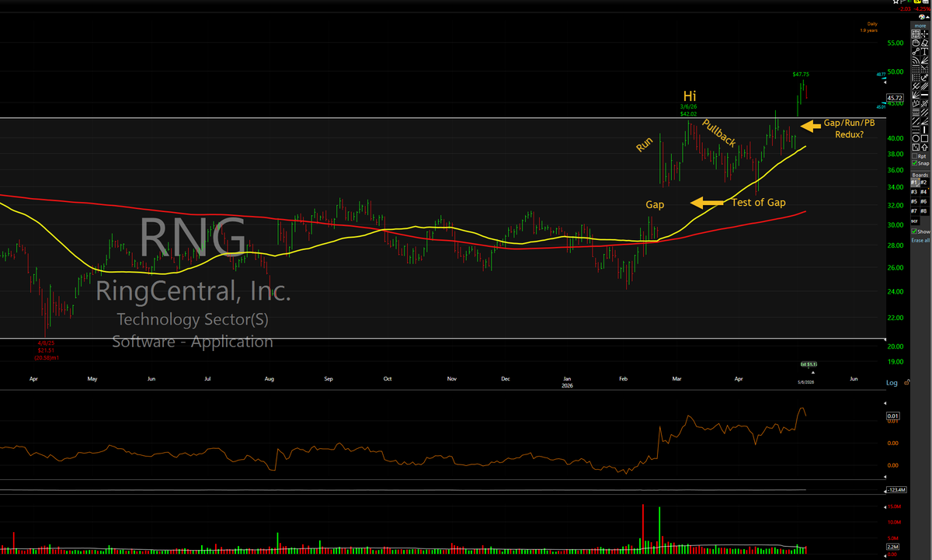
Task: Switch to board #2
Action: [x=923, y=183]
